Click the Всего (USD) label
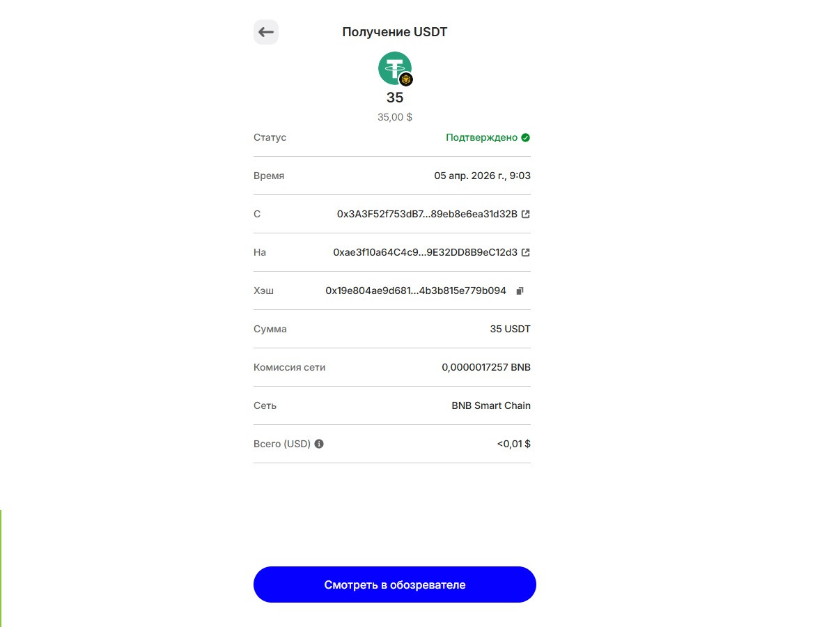The image size is (840, 627). click(282, 444)
